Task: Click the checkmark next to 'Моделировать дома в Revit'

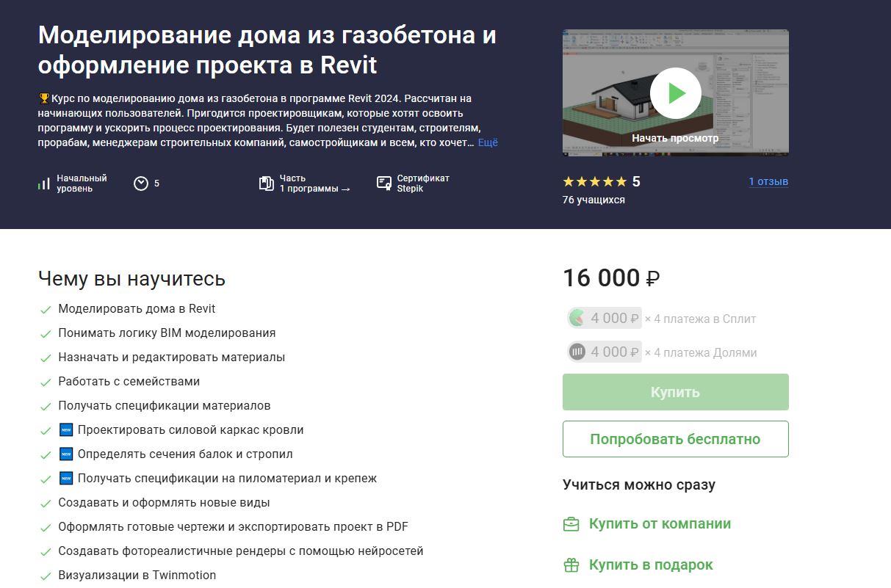Action: [46, 309]
